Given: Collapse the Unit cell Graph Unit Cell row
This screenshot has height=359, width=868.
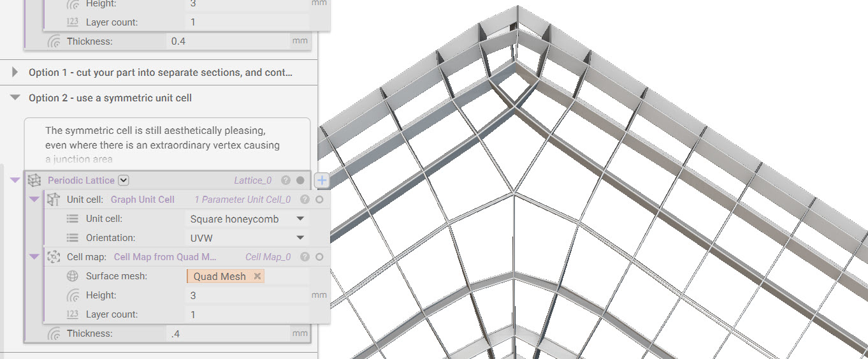Looking at the screenshot, I should pyautogui.click(x=34, y=200).
